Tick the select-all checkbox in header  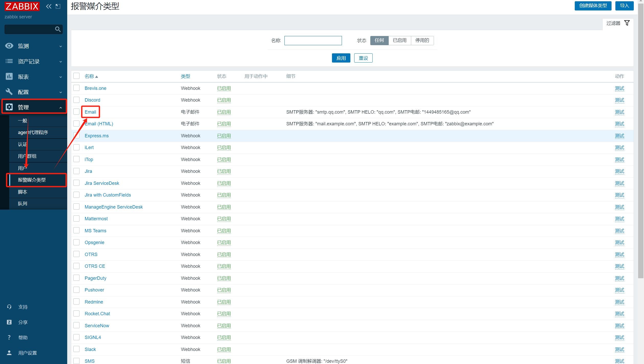[x=76, y=76]
